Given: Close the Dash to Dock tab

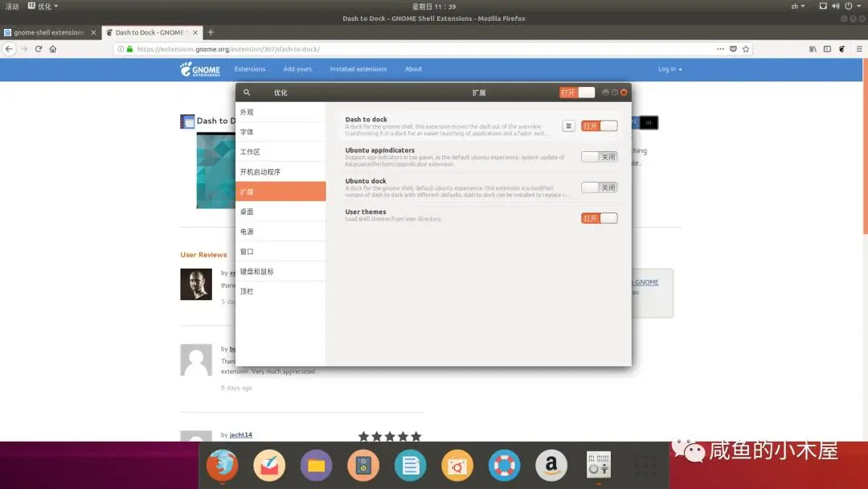Looking at the screenshot, I should coord(194,32).
